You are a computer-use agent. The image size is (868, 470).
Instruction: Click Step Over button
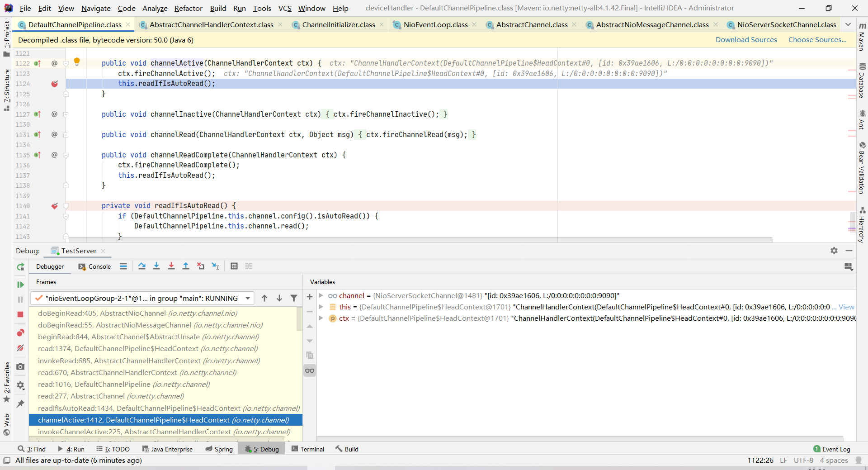coord(142,266)
